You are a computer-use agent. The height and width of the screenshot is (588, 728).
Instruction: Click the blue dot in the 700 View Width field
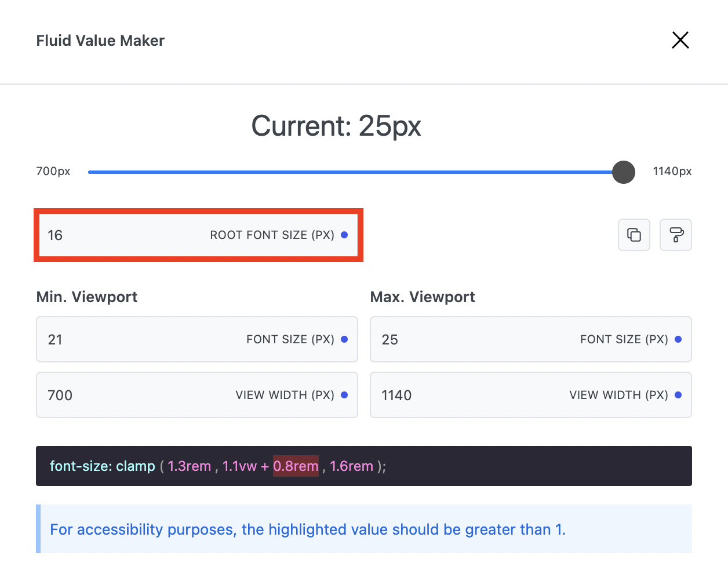344,395
